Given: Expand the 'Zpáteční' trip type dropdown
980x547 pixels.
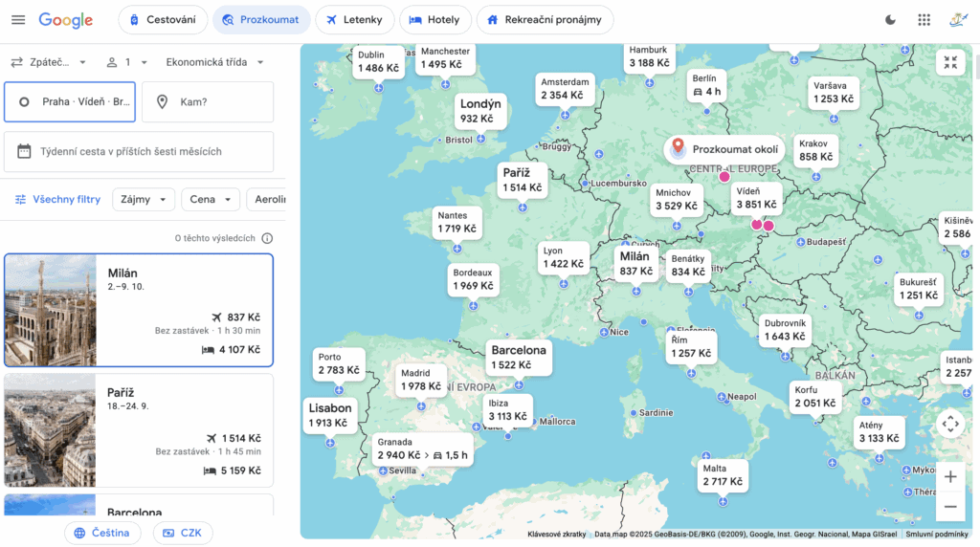Looking at the screenshot, I should (x=49, y=62).
